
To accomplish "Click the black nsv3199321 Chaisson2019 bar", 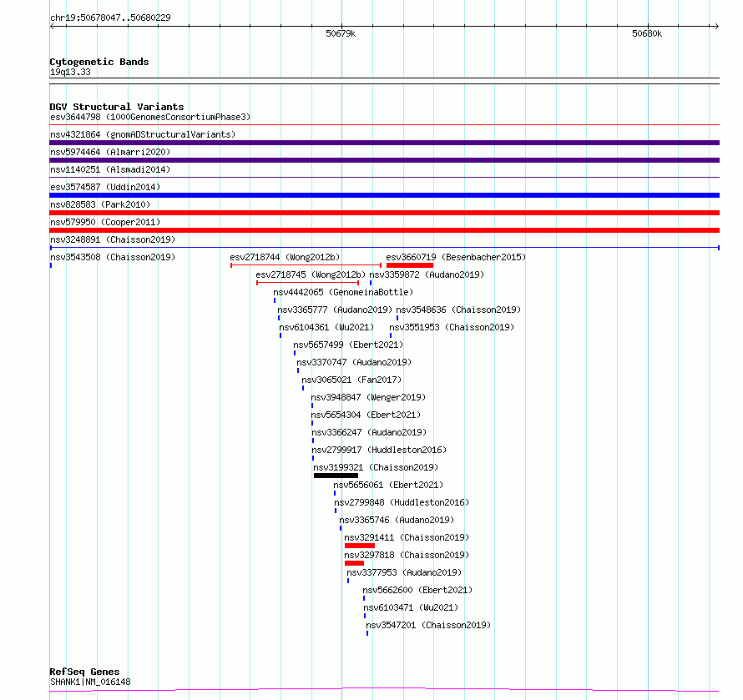I will (336, 476).
